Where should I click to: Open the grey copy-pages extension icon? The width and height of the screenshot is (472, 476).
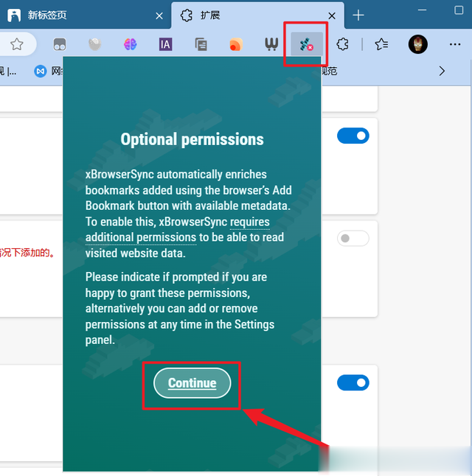click(x=201, y=44)
